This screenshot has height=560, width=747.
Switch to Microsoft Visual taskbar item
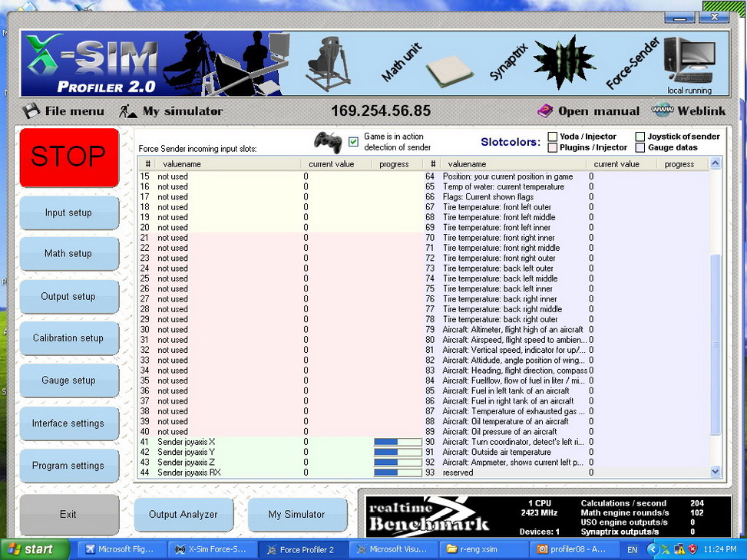(x=394, y=549)
